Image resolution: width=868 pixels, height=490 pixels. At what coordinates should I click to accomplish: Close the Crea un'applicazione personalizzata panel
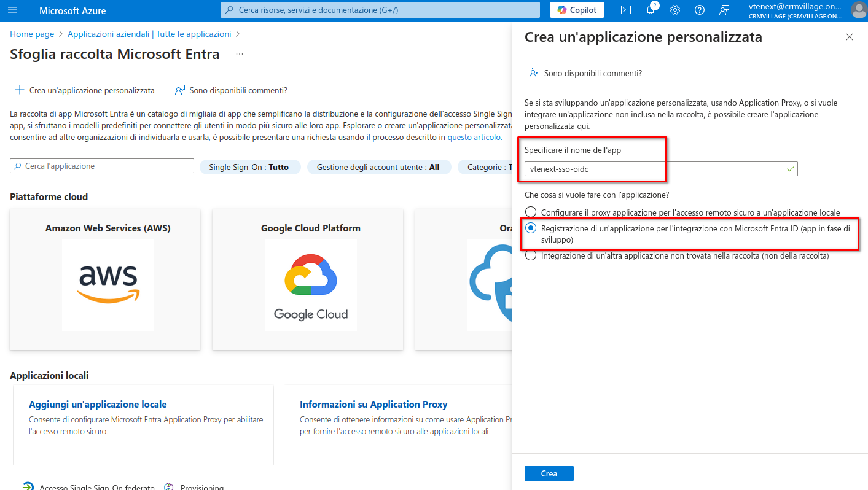tap(850, 37)
